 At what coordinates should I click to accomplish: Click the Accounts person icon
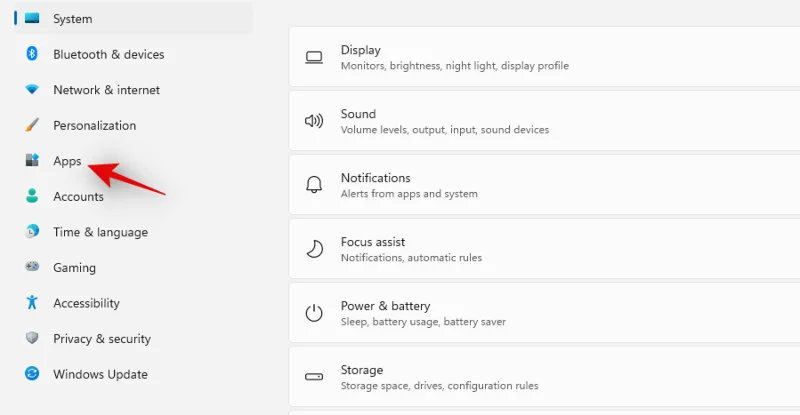pos(32,196)
